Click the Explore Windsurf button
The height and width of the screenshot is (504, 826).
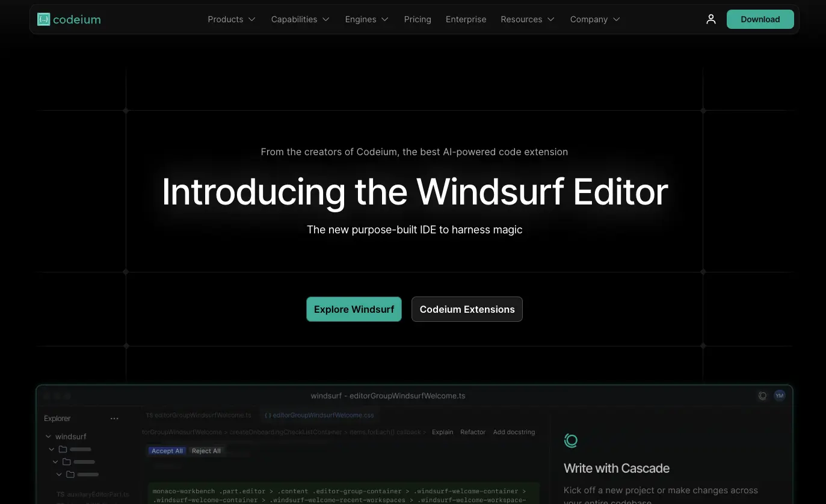click(x=354, y=309)
